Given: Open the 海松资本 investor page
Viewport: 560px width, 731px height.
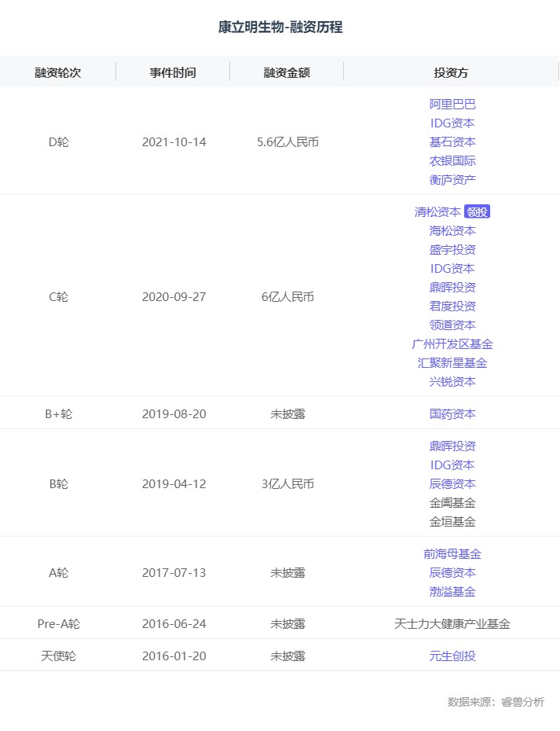Looking at the screenshot, I should pos(452,231).
